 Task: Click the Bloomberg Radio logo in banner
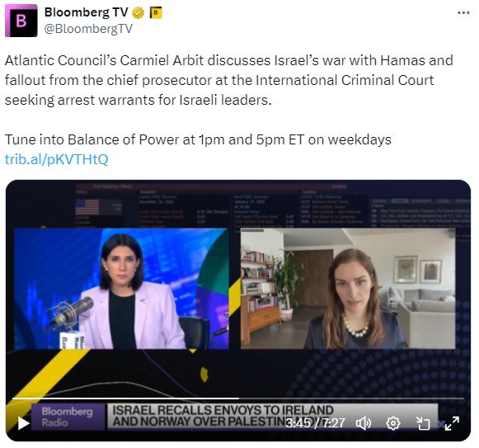[68, 417]
